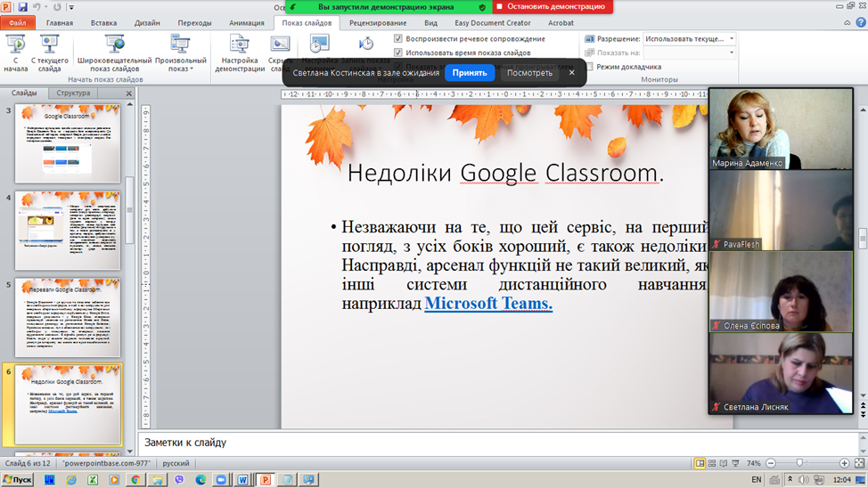Screen dimensions: 868x488
Task: Select slide 3 thumbnail
Action: tap(68, 143)
